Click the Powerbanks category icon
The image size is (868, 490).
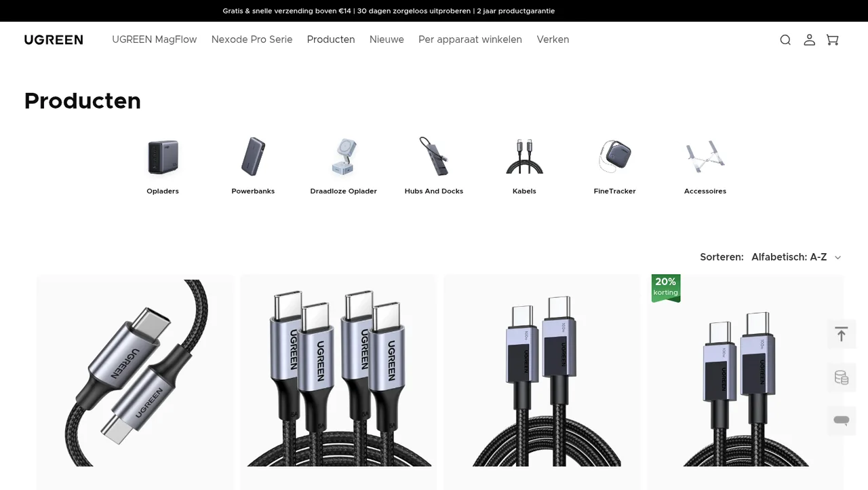pyautogui.click(x=253, y=157)
